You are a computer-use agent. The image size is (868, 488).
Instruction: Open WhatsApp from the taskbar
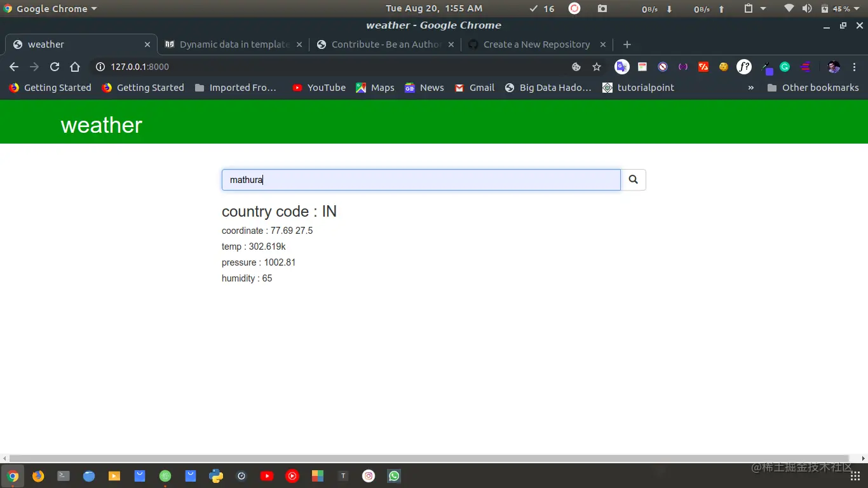coord(394,476)
